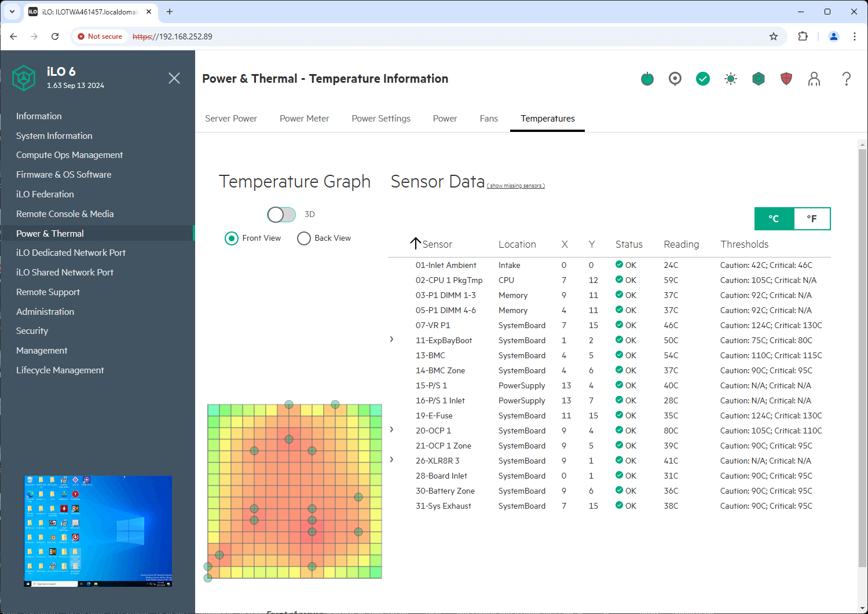Expand the 11-ExpBayBoot sensor row

coord(392,340)
